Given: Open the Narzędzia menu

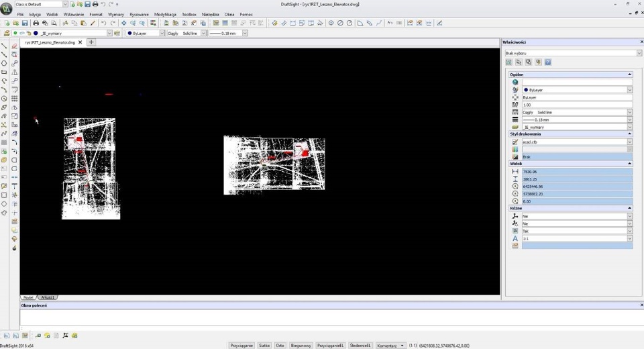Looking at the screenshot, I should [210, 14].
